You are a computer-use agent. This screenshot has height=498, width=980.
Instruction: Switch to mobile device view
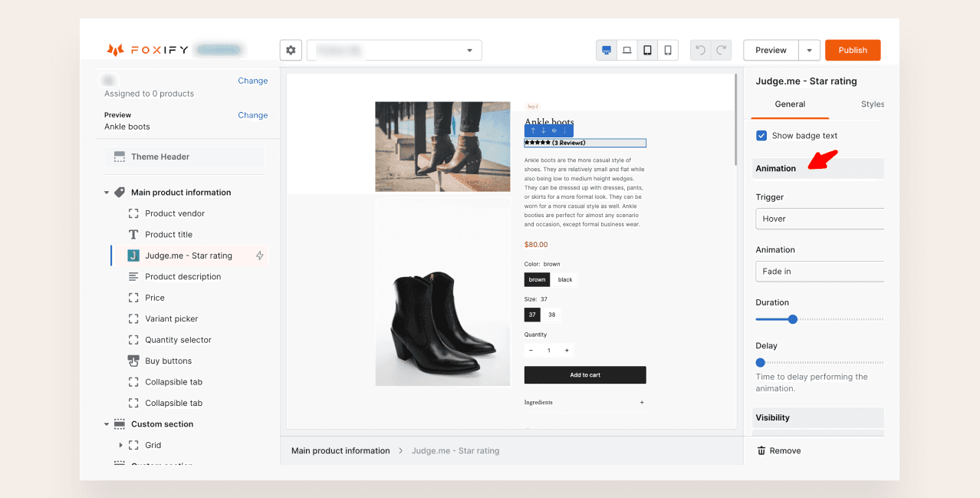pyautogui.click(x=668, y=51)
